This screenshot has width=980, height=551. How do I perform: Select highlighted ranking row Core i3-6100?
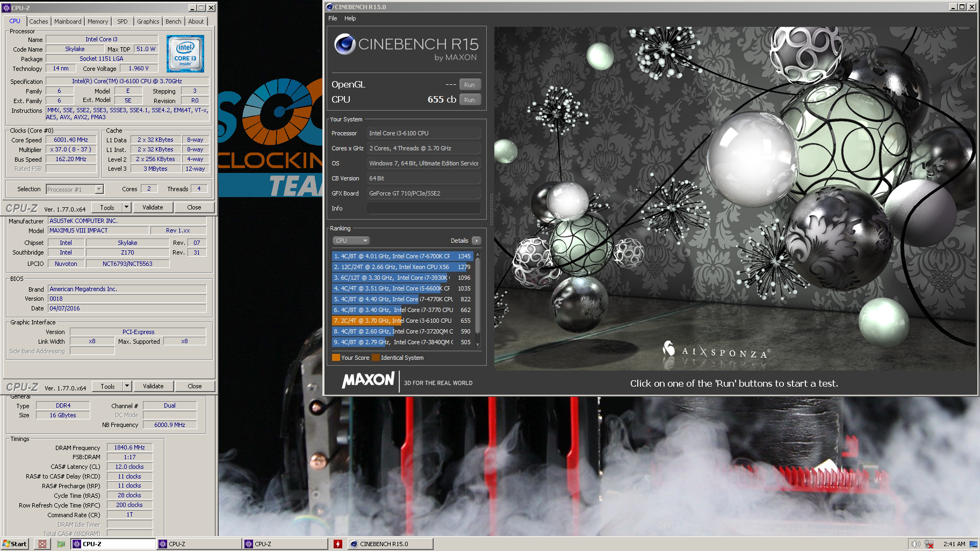402,321
